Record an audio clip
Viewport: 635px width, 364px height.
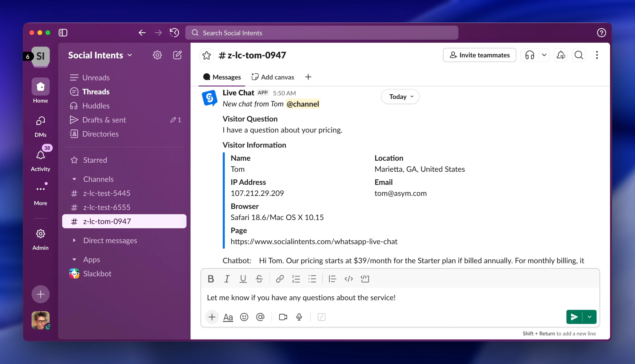pyautogui.click(x=299, y=317)
